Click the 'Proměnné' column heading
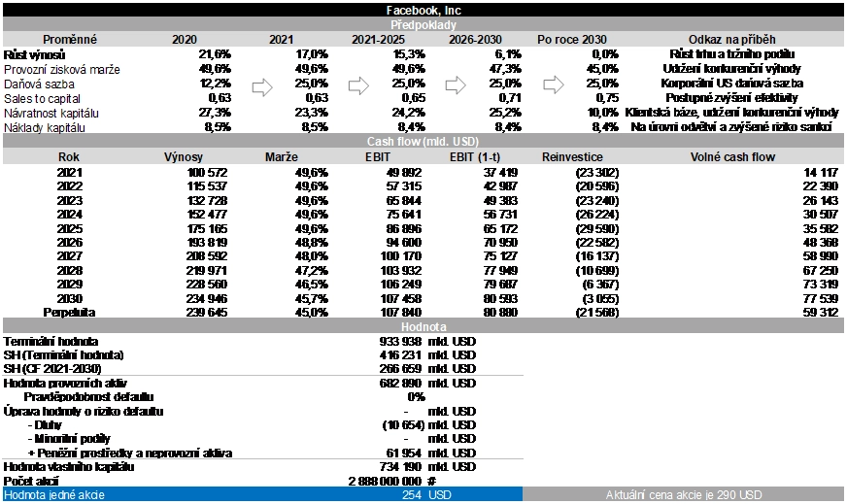 70,40
